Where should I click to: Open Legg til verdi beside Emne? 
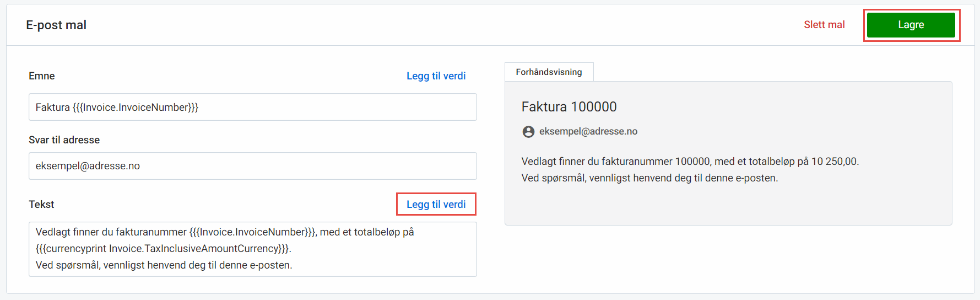click(x=436, y=76)
